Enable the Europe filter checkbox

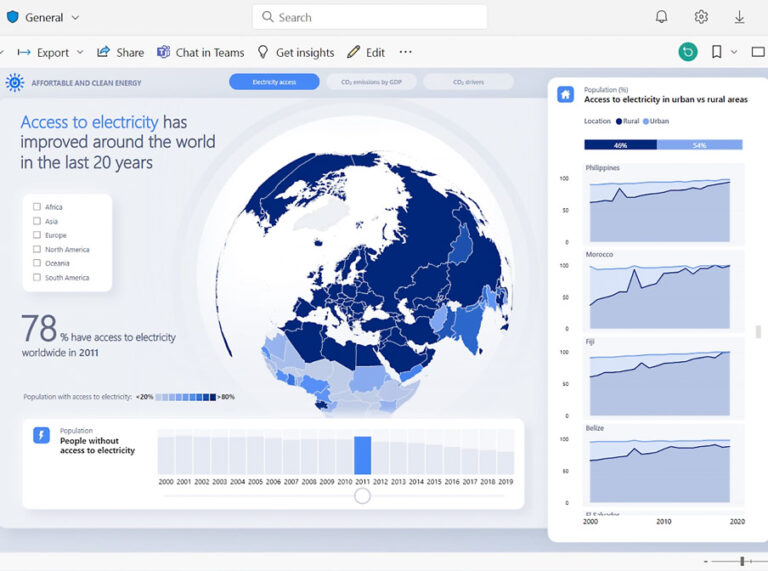pos(37,235)
